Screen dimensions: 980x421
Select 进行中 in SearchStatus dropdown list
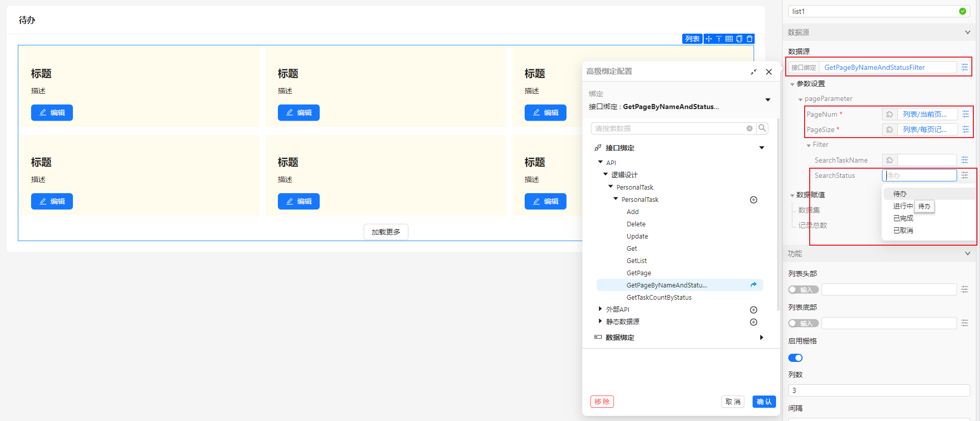pyautogui.click(x=902, y=206)
